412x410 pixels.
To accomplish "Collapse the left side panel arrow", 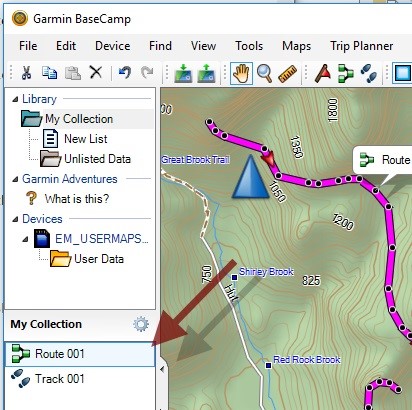I will (x=162, y=369).
